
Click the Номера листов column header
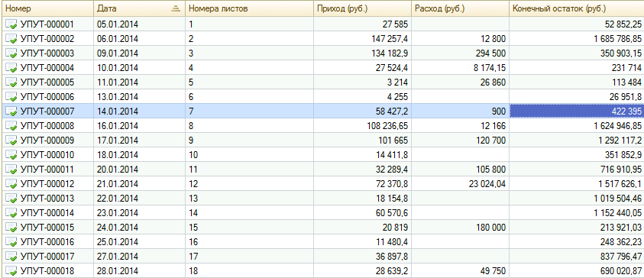point(249,8)
